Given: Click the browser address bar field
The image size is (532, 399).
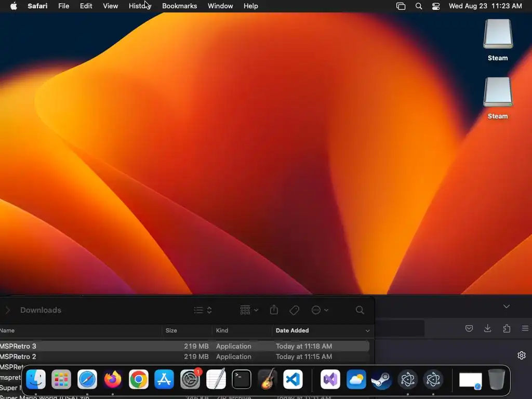Looking at the screenshot, I should (x=400, y=328).
